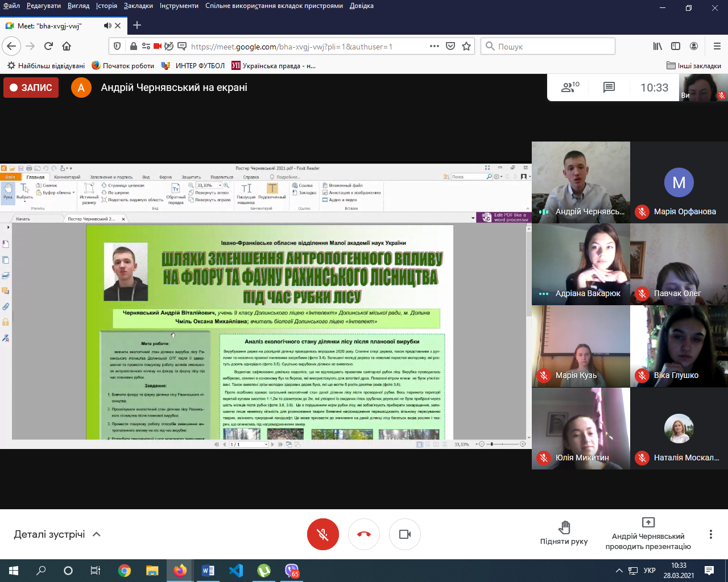Open uTorrent from taskbar
Viewport: 728px width, 582px height.
click(264, 571)
